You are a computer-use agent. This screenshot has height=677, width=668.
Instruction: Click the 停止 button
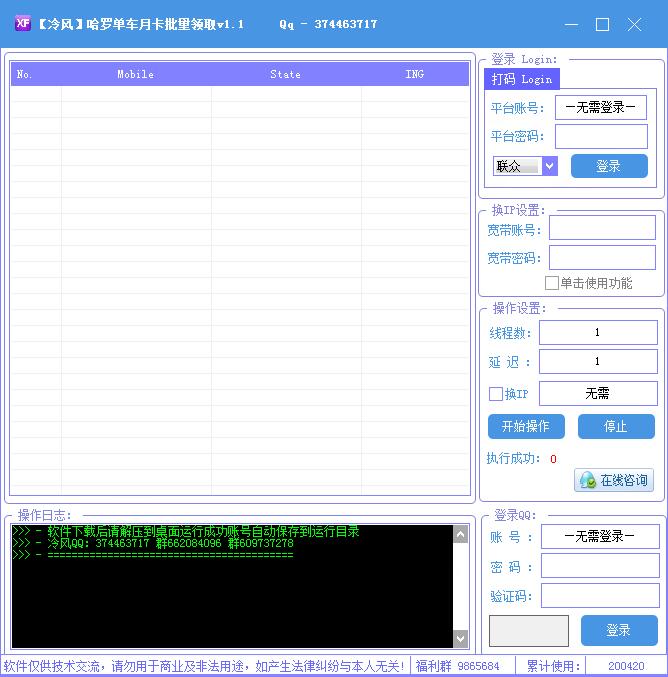[x=616, y=427]
